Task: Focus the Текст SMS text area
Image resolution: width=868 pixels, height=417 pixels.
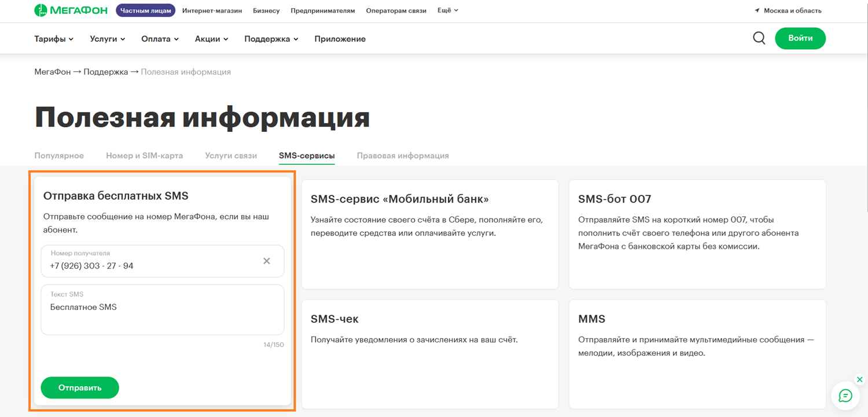Action: [163, 309]
